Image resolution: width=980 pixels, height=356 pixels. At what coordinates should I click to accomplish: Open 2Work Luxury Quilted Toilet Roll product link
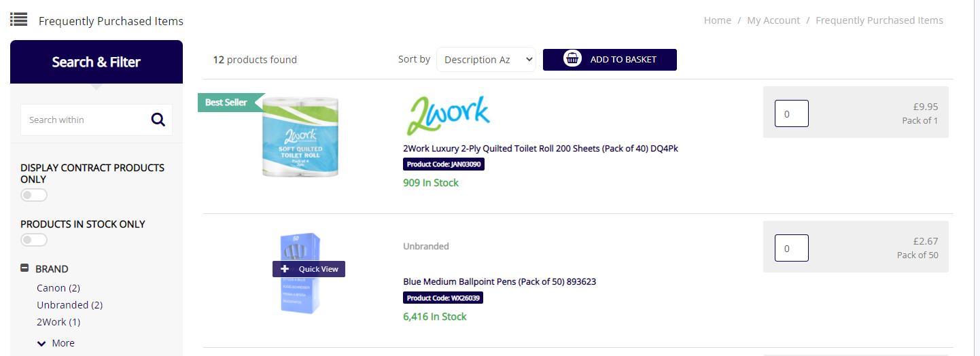(540, 149)
